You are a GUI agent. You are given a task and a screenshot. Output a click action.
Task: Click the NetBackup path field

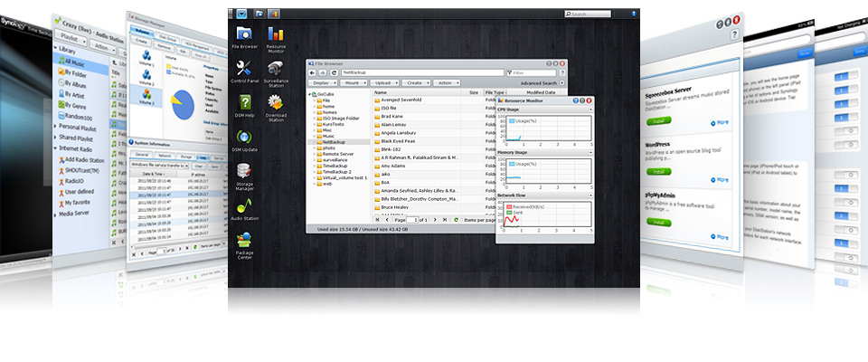pyautogui.click(x=422, y=72)
